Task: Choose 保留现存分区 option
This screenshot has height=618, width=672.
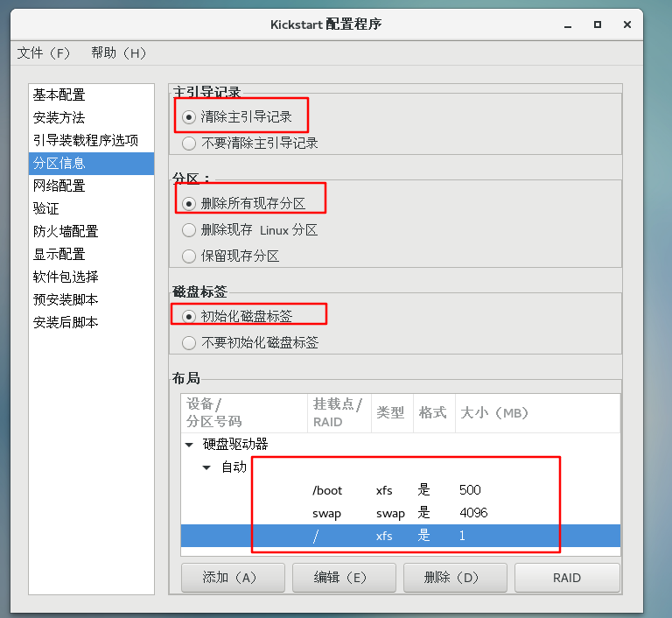Action: (189, 256)
